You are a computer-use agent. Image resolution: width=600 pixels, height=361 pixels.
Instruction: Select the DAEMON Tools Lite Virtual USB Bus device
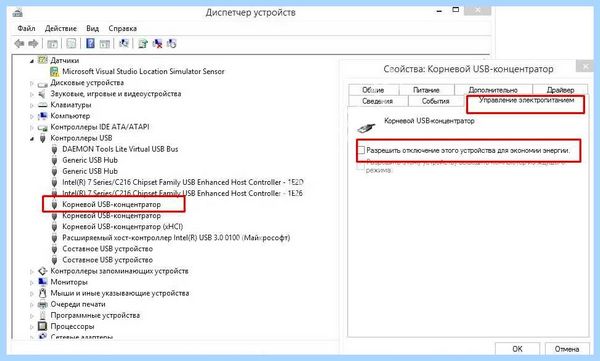pyautogui.click(x=120, y=149)
